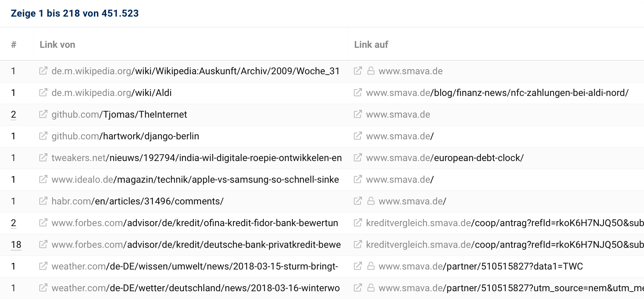Expand link count 2 in forbes ofina row

[14, 223]
